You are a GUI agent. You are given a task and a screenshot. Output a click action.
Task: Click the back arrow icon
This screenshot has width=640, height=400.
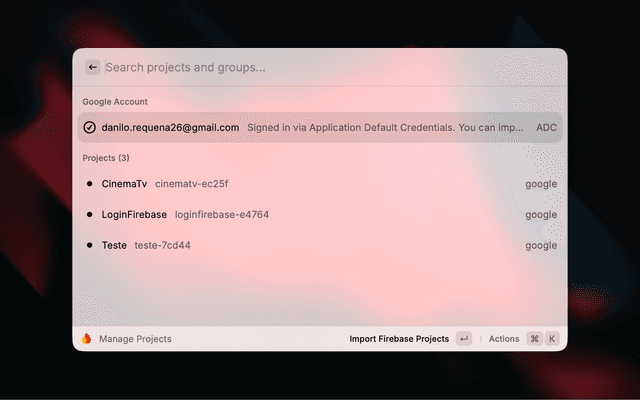point(93,67)
